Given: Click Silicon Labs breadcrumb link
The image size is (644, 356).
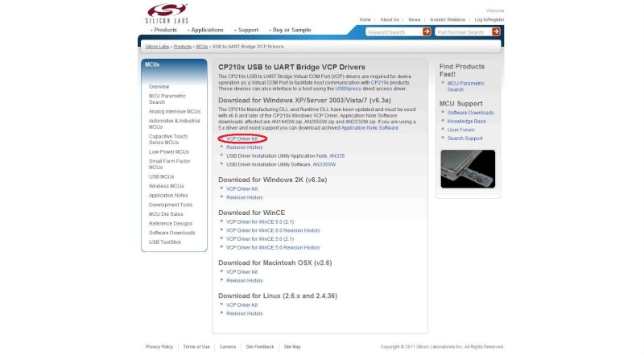Looking at the screenshot, I should 157,47.
